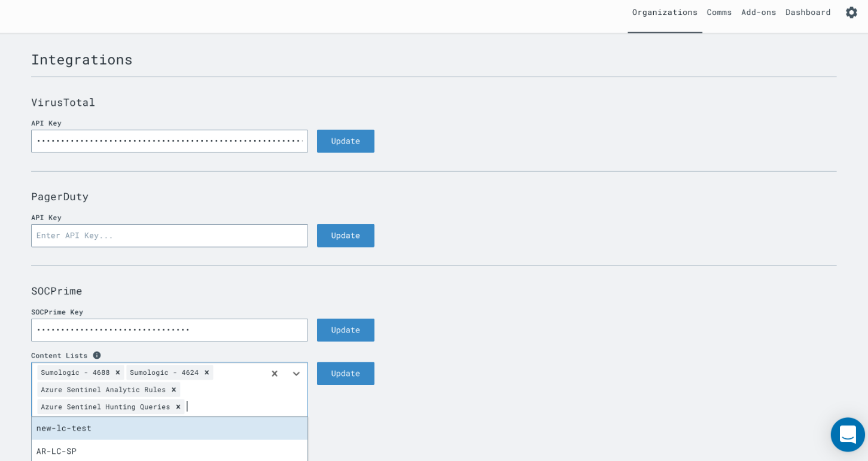Collapse the Content Lists dropdown chevron
868x461 pixels.
point(296,374)
